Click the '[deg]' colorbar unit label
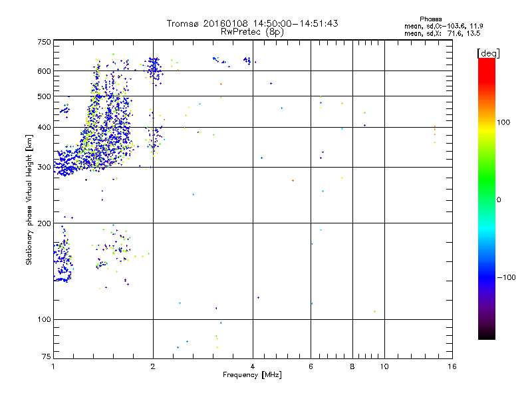The width and height of the screenshot is (532, 399). 488,53
